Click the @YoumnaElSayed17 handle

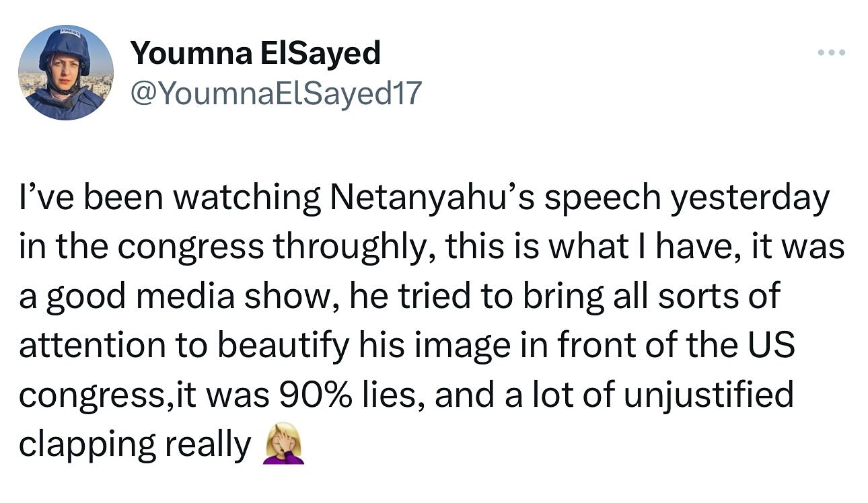275,93
